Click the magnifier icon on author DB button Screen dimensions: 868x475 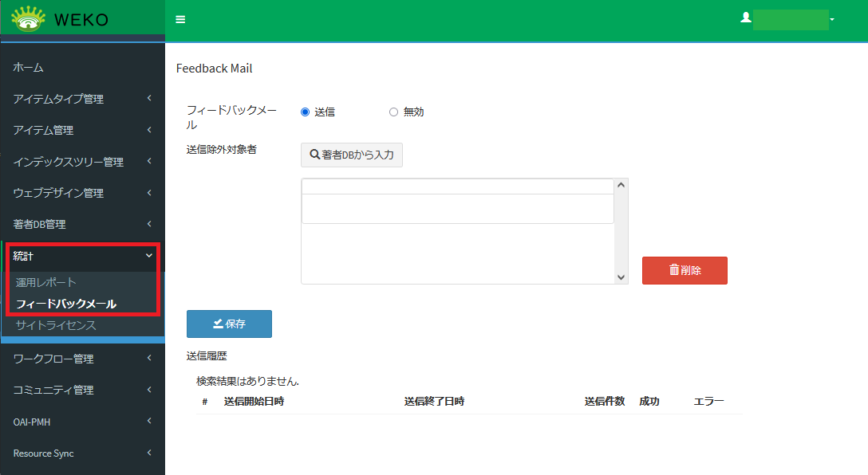coord(314,155)
